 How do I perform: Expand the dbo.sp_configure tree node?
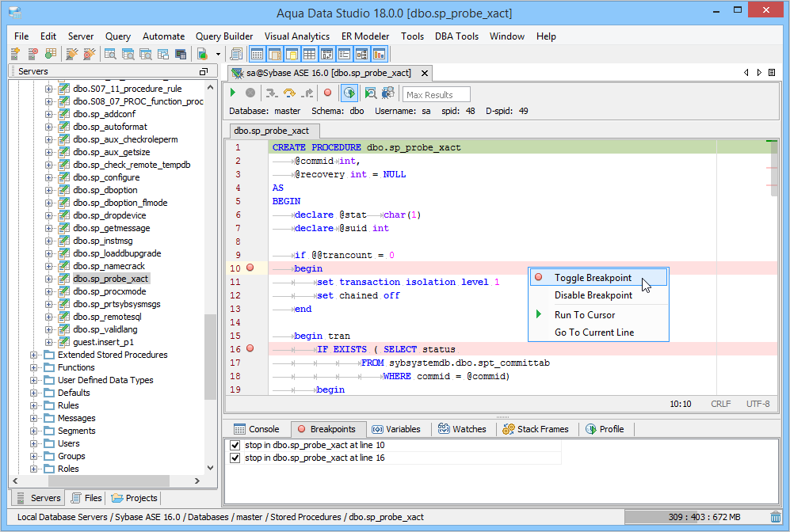49,177
